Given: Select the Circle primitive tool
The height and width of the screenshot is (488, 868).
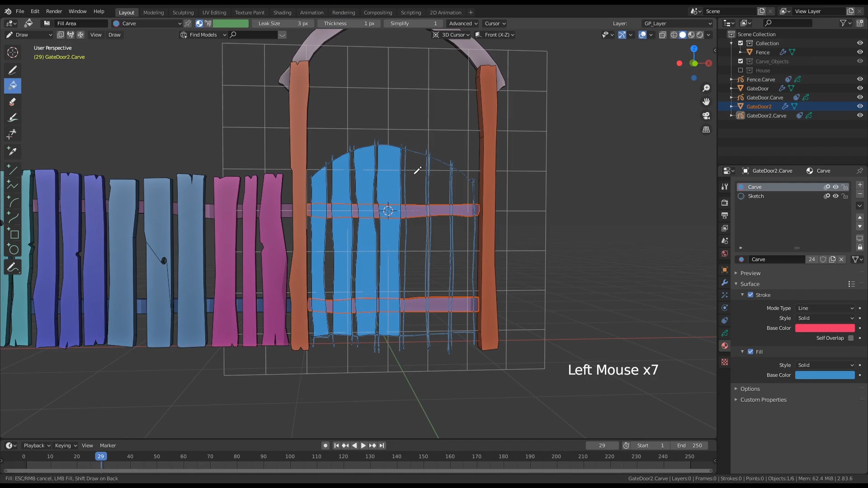Looking at the screenshot, I should point(13,249).
